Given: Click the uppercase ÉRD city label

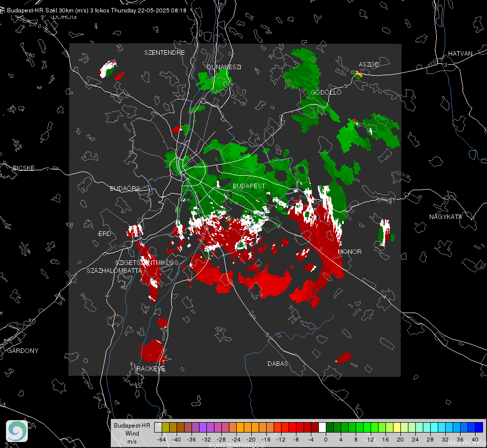Looking at the screenshot, I should pyautogui.click(x=104, y=234).
